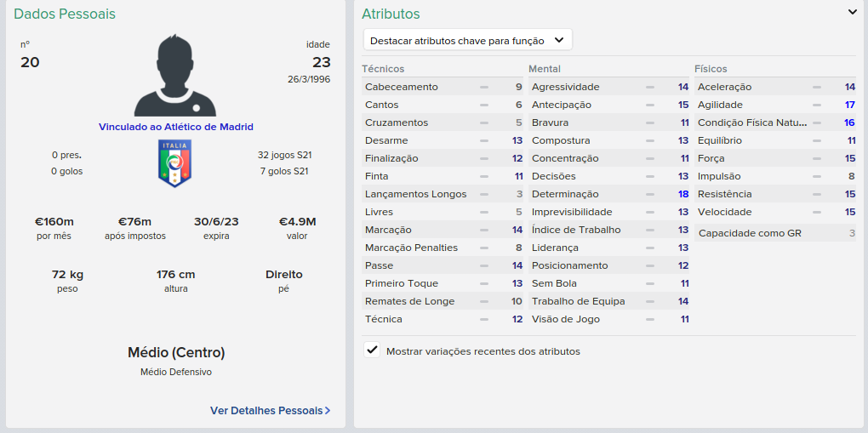Click the Dados Pessoais panel title
Viewport: 868px width, 433px height.
pyautogui.click(x=65, y=14)
